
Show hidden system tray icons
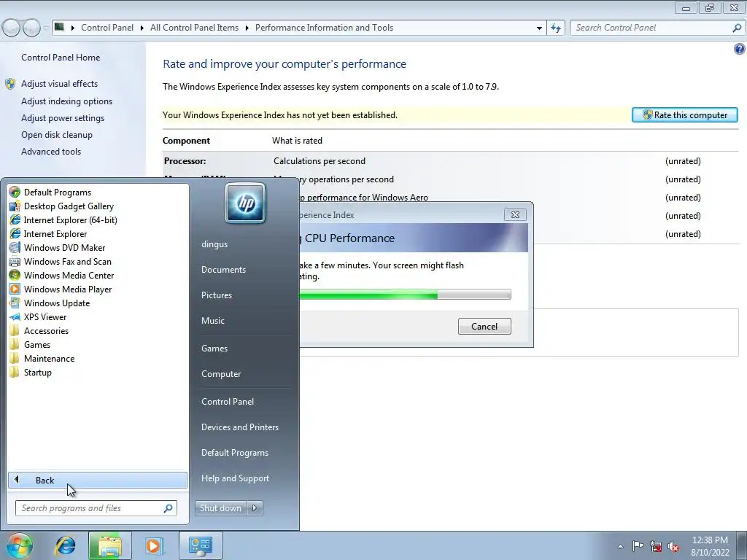(620, 546)
